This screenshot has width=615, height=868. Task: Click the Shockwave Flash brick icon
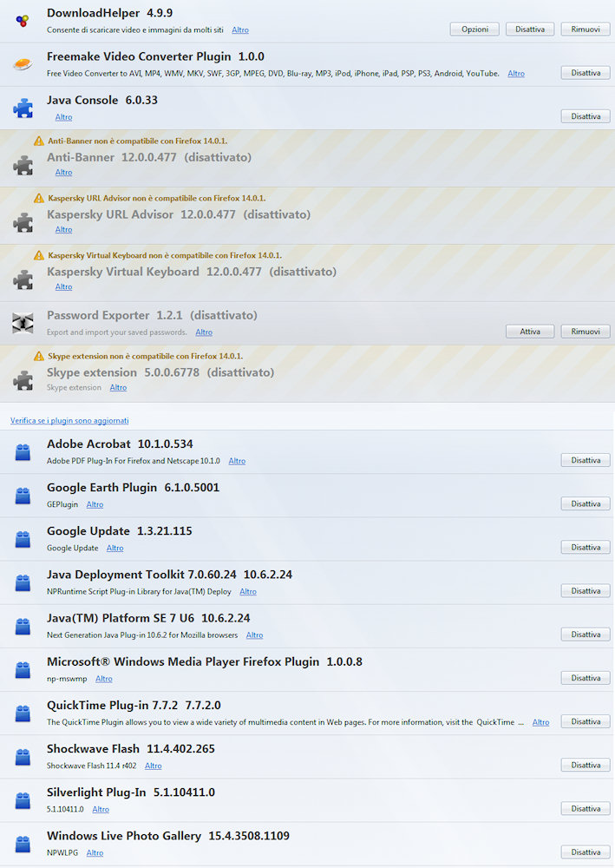point(23,757)
